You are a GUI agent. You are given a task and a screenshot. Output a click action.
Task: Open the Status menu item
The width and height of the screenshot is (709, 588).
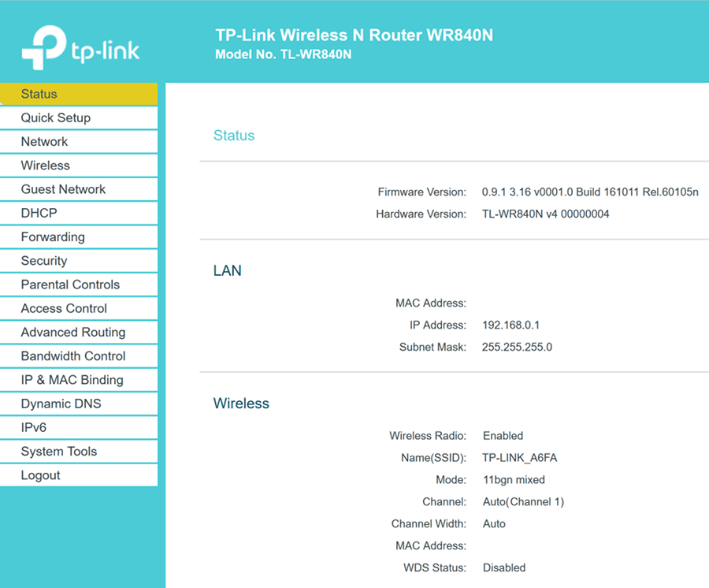click(x=79, y=94)
